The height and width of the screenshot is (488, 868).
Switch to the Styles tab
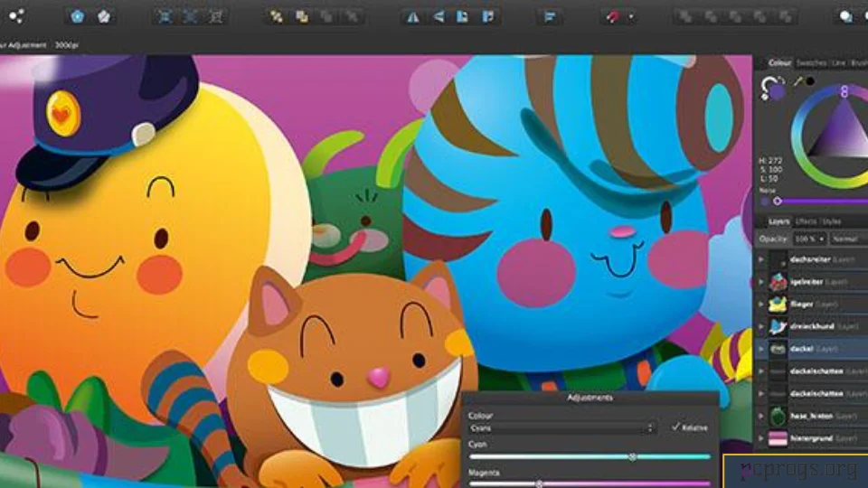(x=832, y=221)
